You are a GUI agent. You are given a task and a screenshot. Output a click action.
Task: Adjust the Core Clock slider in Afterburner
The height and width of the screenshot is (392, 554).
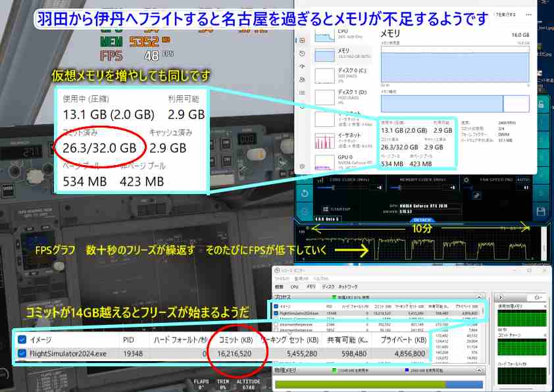click(x=343, y=187)
